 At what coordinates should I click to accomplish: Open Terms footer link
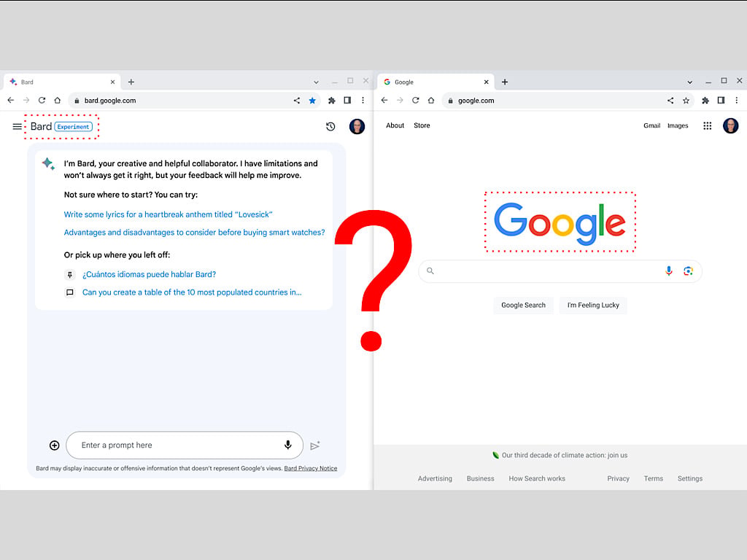point(653,478)
